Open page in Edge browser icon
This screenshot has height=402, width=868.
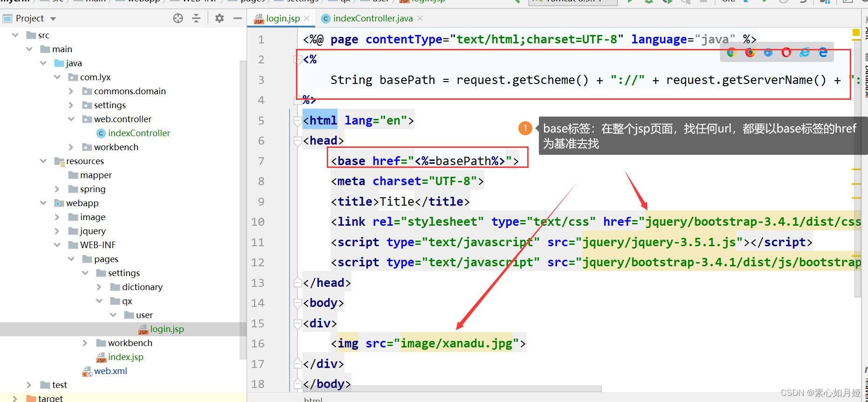tap(823, 52)
